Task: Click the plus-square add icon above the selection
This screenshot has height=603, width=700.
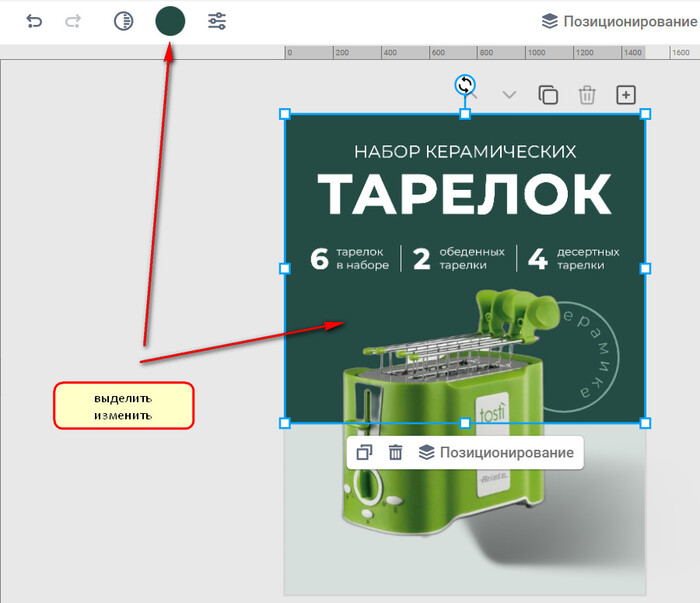Action: click(x=625, y=95)
